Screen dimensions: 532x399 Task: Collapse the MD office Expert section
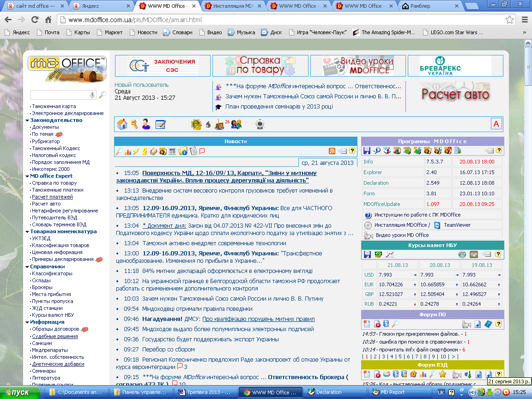(27, 176)
